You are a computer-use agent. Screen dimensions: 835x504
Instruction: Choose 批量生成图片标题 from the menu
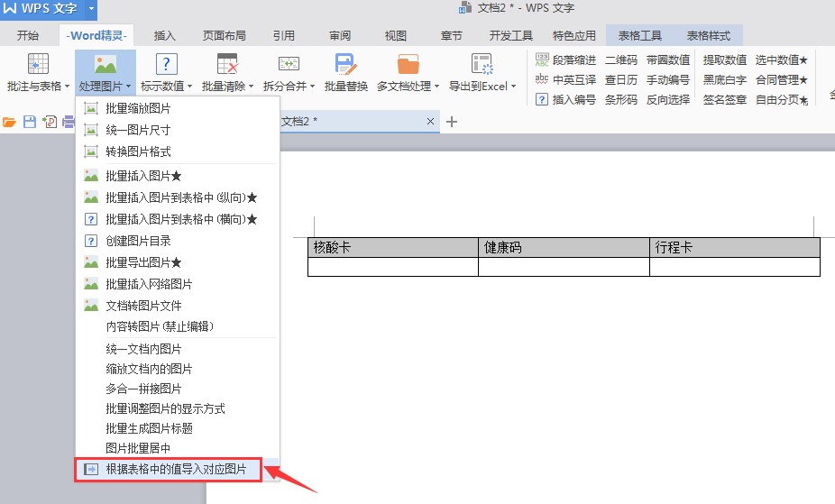[178, 428]
